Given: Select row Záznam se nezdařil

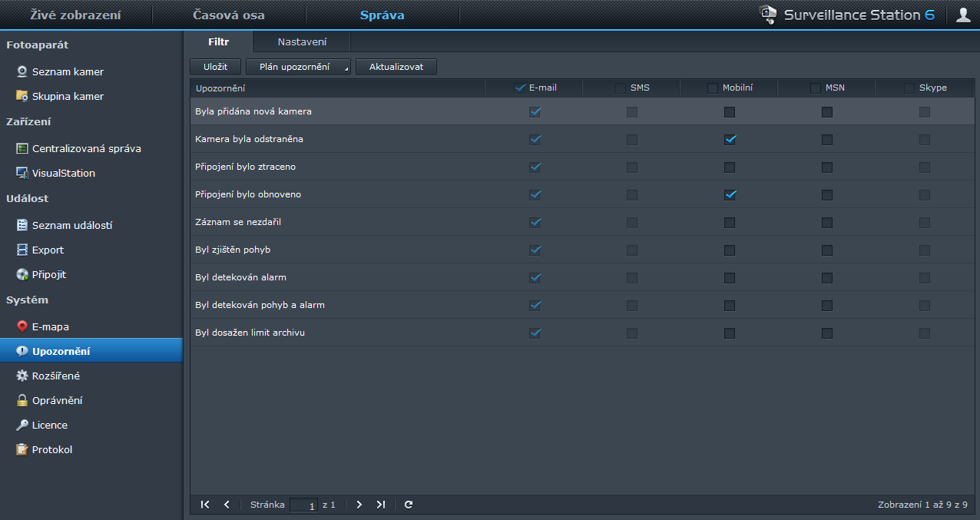Looking at the screenshot, I should pos(582,223).
